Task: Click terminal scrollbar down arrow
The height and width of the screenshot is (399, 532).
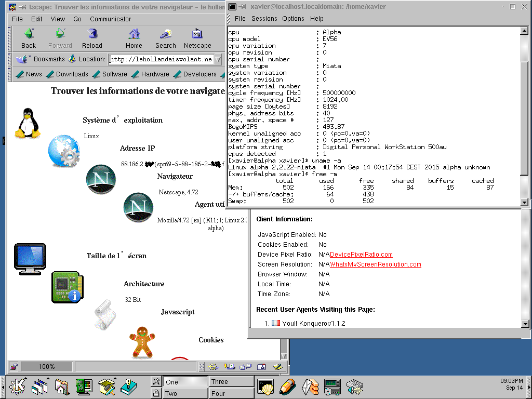Action: (x=524, y=202)
